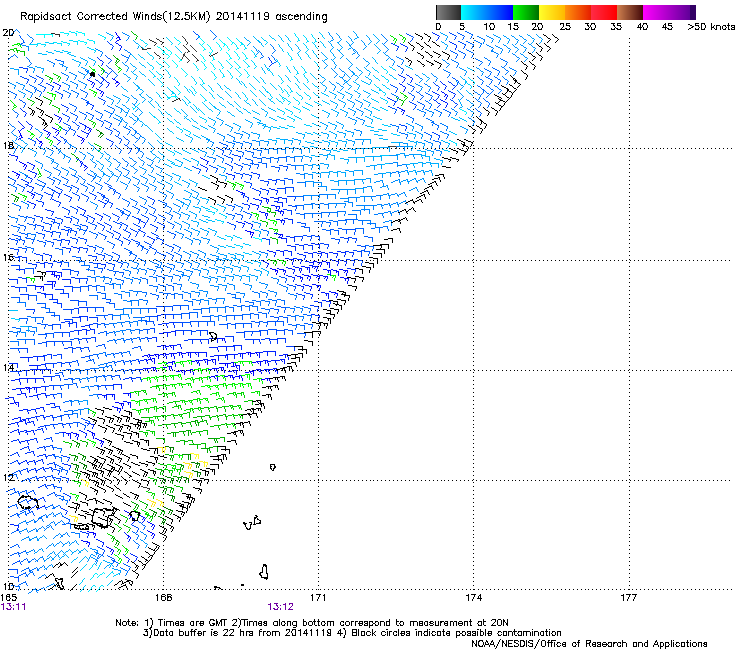This screenshot has height=650, width=740.
Task: Click the note 'Times are GMT'
Action: click(185, 623)
